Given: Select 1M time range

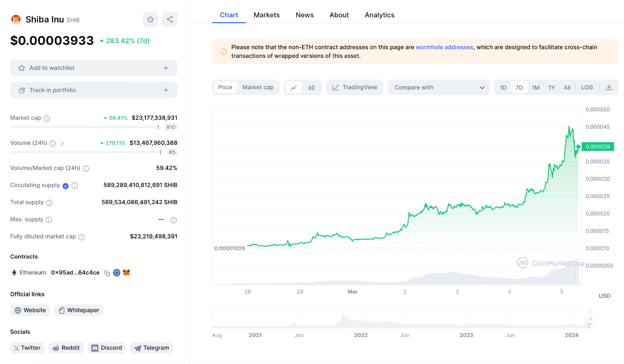Looking at the screenshot, I should point(536,88).
